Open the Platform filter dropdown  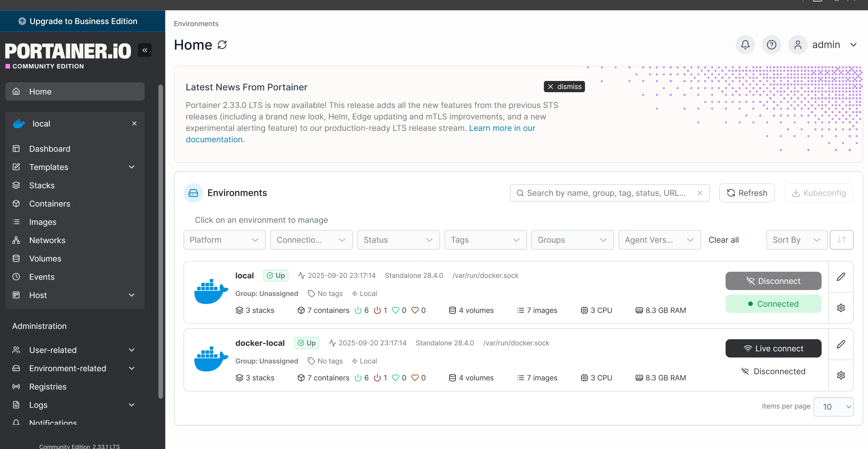pos(224,240)
